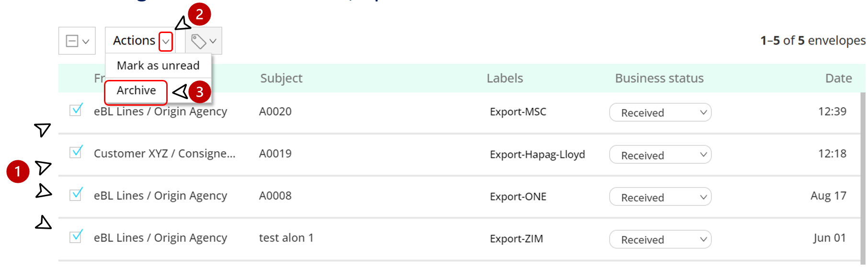Image resolution: width=868 pixels, height=267 pixels.
Task: Deselect the test alon 1 envelope checkbox
Action: point(76,236)
